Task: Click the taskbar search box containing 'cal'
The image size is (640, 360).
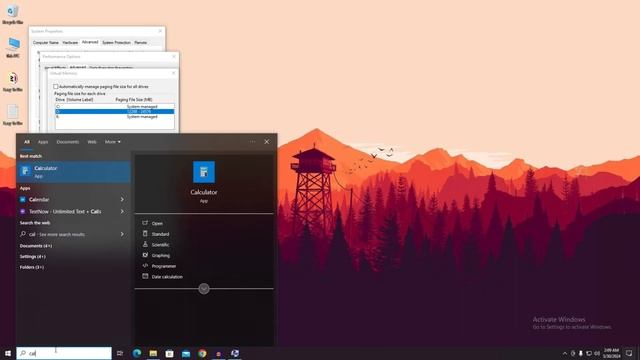Action: coord(64,353)
